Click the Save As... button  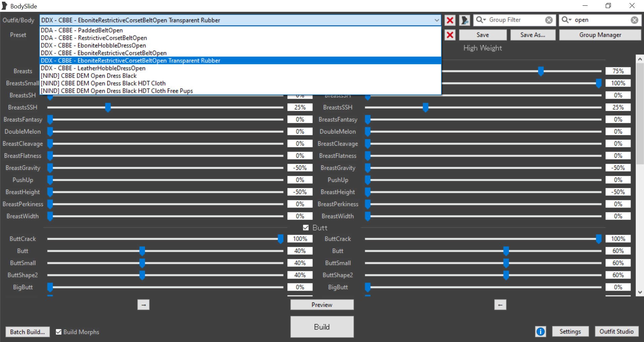(533, 35)
